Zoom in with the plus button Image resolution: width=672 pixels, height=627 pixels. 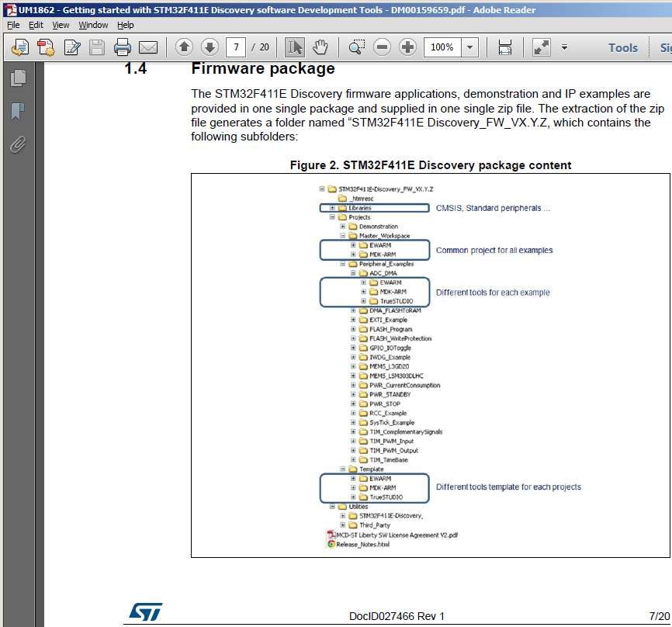pyautogui.click(x=407, y=47)
